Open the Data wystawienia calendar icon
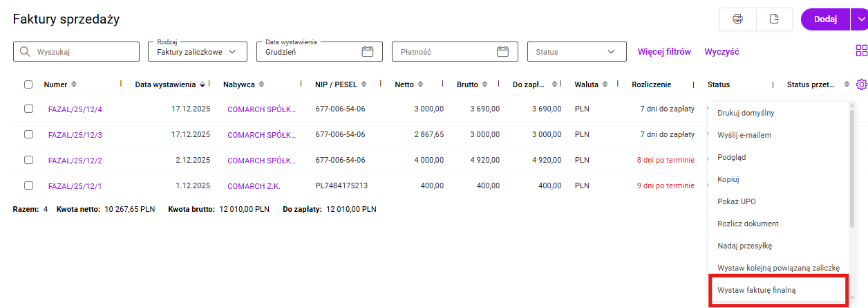This screenshot has width=868, height=308. [368, 51]
